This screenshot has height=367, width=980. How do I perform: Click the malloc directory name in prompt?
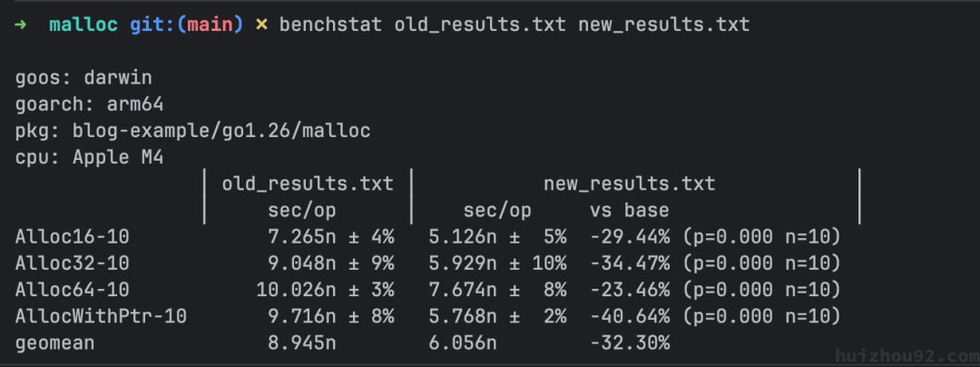(83, 25)
